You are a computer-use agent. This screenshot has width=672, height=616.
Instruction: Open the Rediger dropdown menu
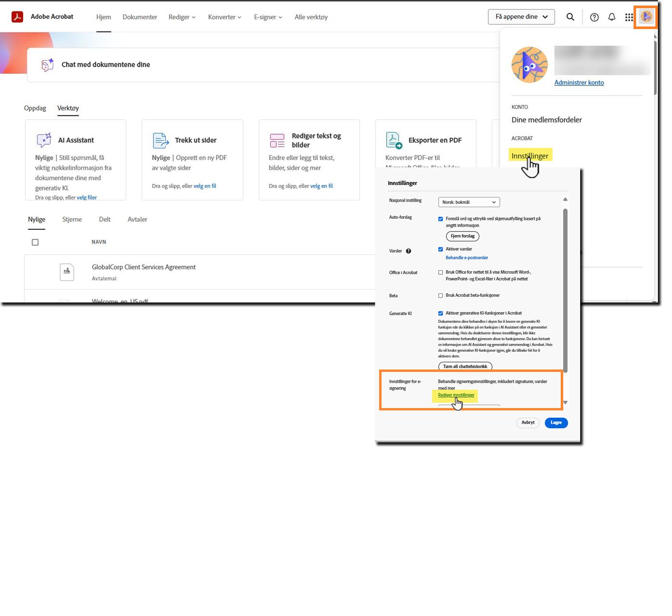click(x=182, y=17)
